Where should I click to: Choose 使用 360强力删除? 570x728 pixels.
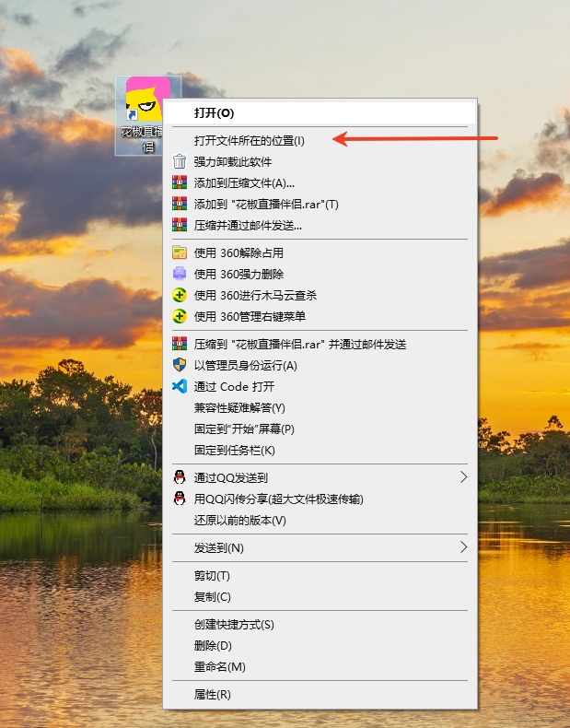[x=320, y=274]
